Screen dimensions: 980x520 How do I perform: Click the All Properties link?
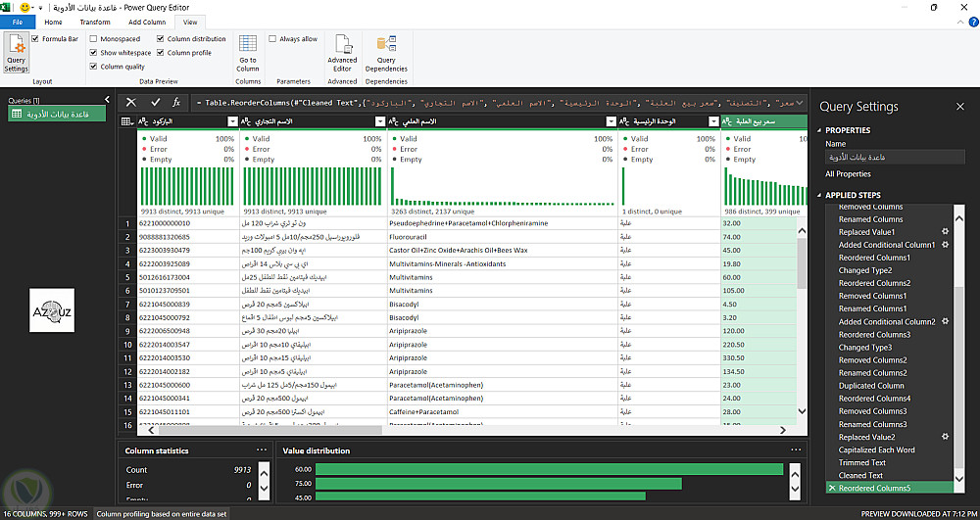(848, 174)
